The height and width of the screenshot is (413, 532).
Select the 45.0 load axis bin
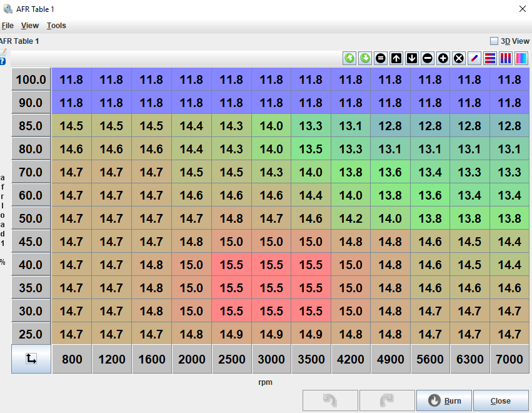point(31,242)
